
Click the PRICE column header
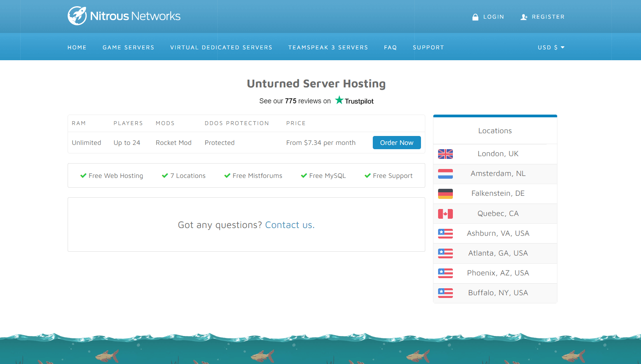(296, 123)
